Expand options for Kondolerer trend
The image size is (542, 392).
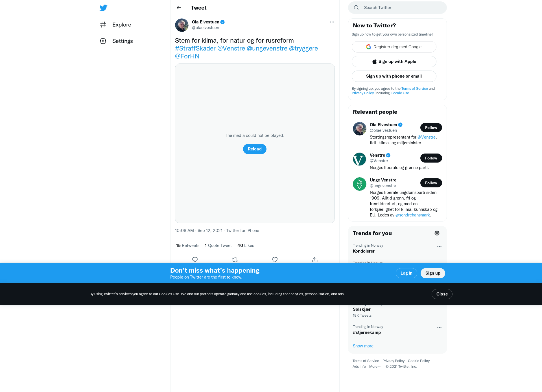[439, 246]
